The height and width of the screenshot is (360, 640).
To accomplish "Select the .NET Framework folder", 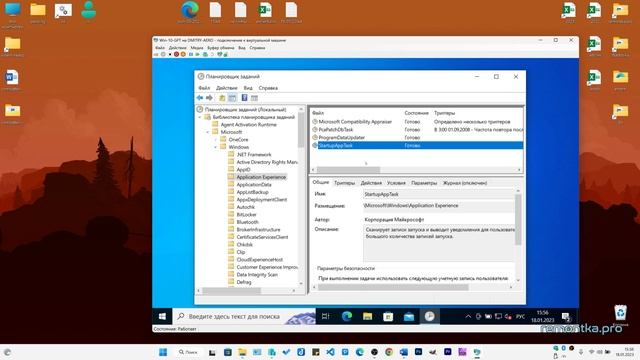I will point(254,155).
